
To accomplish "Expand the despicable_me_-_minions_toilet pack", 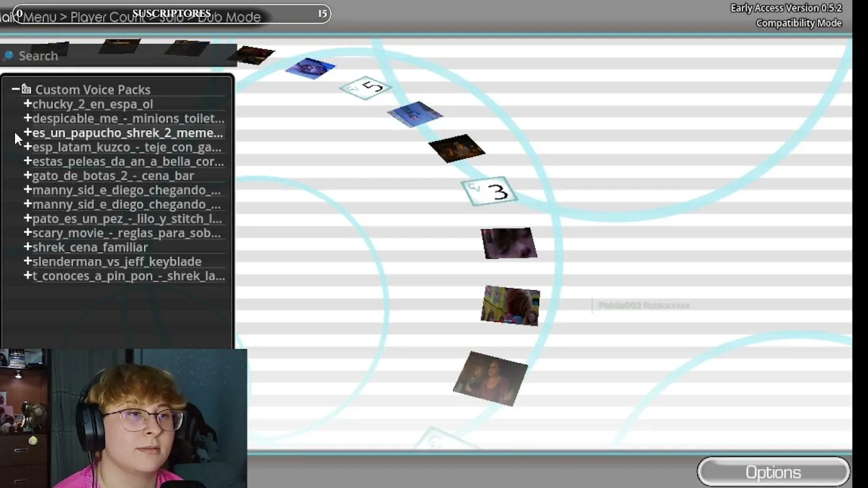I will pos(28,118).
